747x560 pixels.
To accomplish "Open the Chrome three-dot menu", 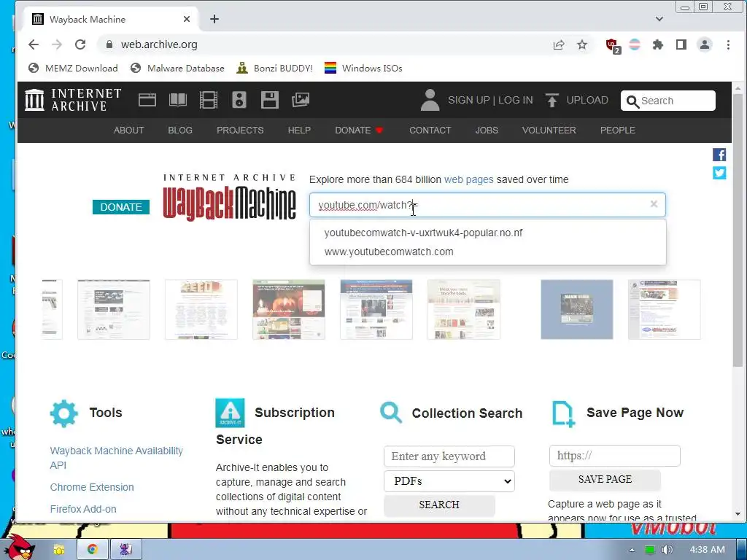I will pyautogui.click(x=728, y=44).
